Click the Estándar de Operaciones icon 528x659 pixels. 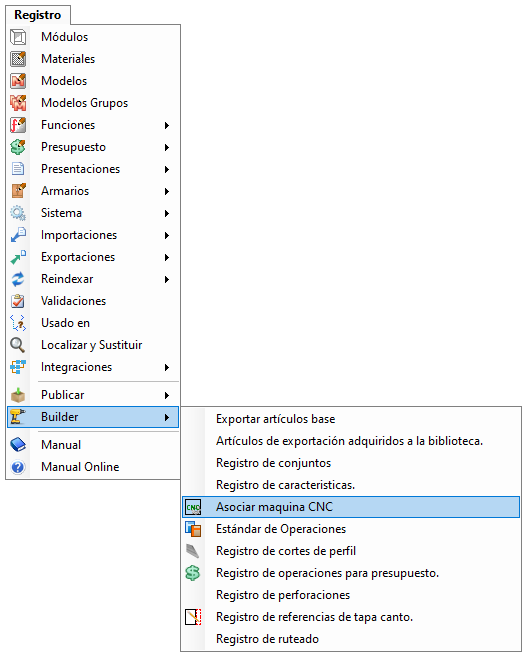coord(193,529)
